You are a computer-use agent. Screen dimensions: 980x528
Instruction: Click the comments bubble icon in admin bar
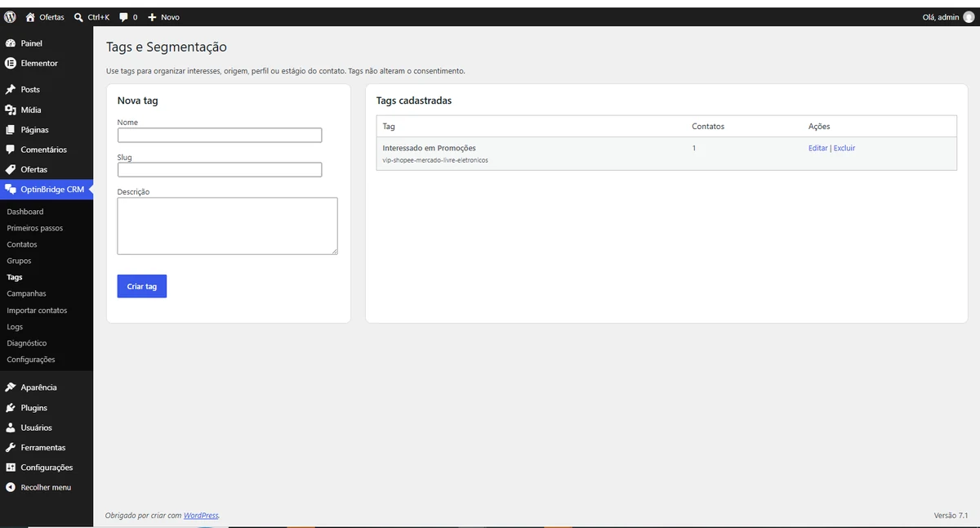(123, 17)
